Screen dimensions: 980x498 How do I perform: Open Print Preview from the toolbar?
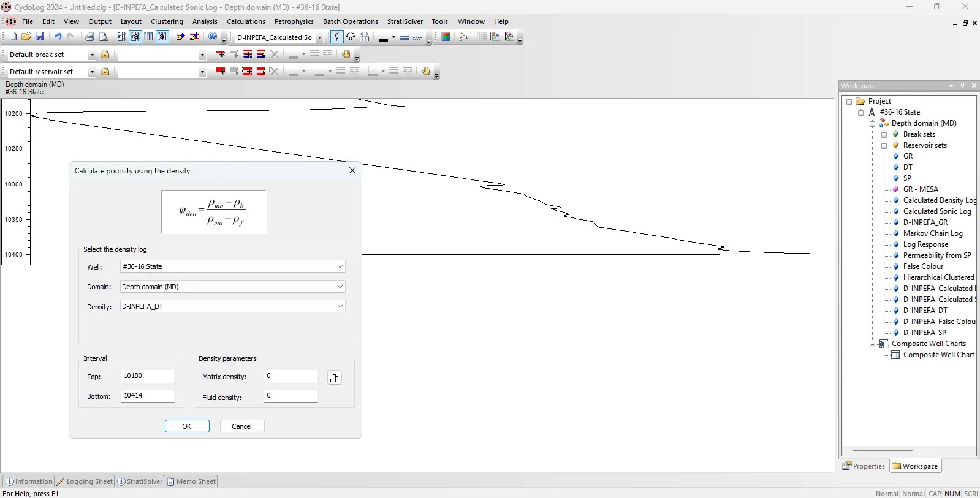pyautogui.click(x=104, y=37)
